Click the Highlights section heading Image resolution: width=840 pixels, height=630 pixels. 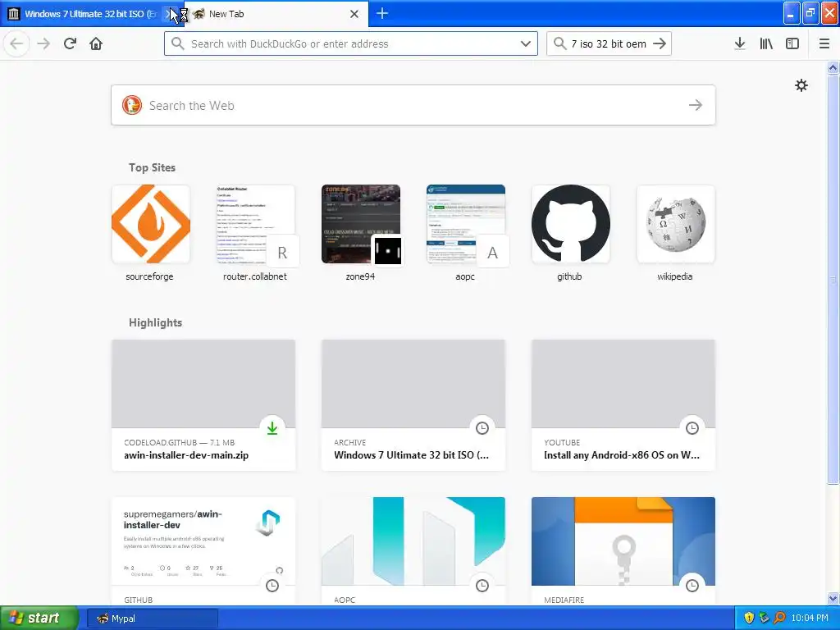point(155,322)
